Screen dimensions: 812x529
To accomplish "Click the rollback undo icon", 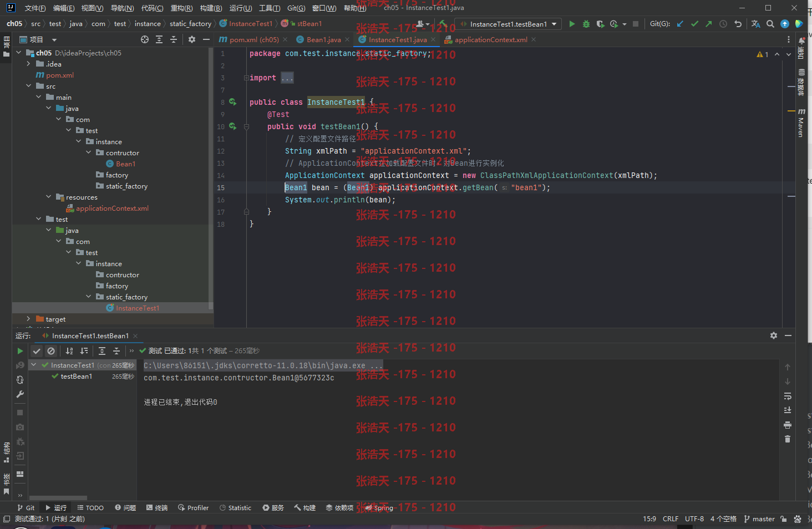I will tap(738, 24).
